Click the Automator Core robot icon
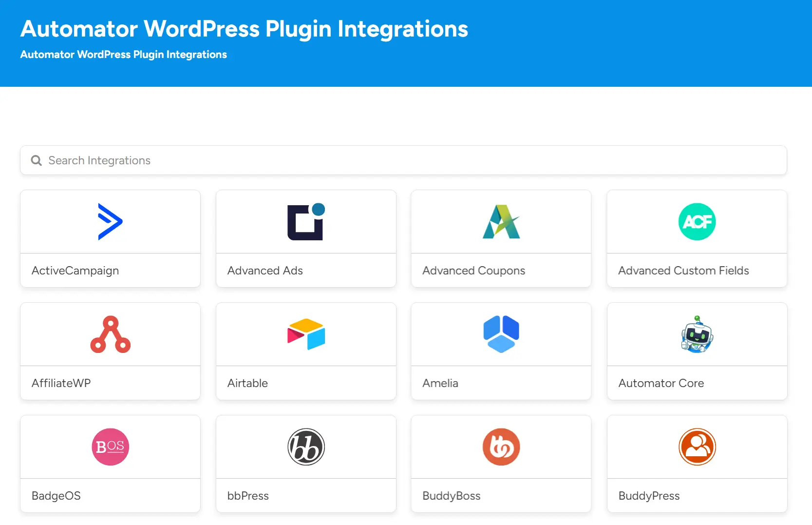Image resolution: width=812 pixels, height=525 pixels. pyautogui.click(x=697, y=334)
